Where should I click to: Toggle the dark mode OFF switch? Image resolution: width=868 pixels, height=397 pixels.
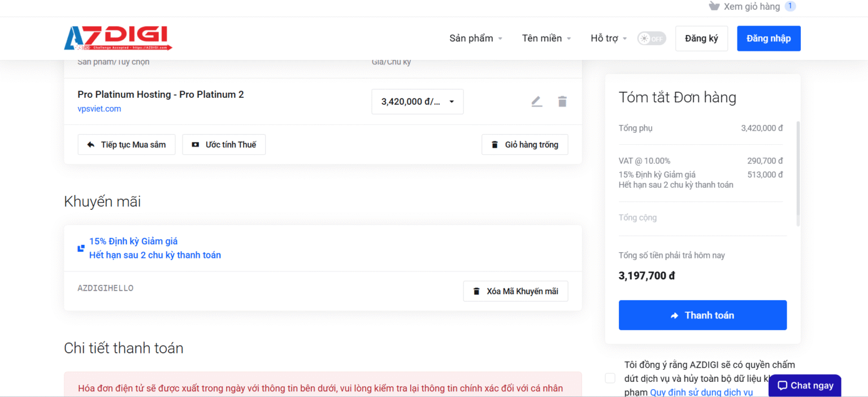coord(651,38)
